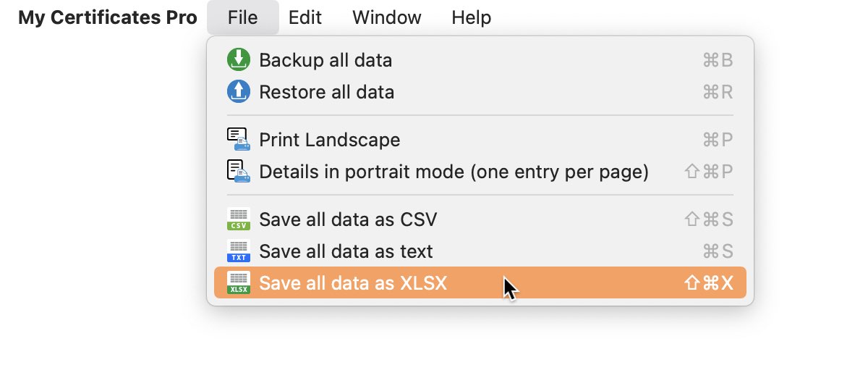868x373 pixels.
Task: Click the blue TXT file icon
Action: tap(238, 251)
